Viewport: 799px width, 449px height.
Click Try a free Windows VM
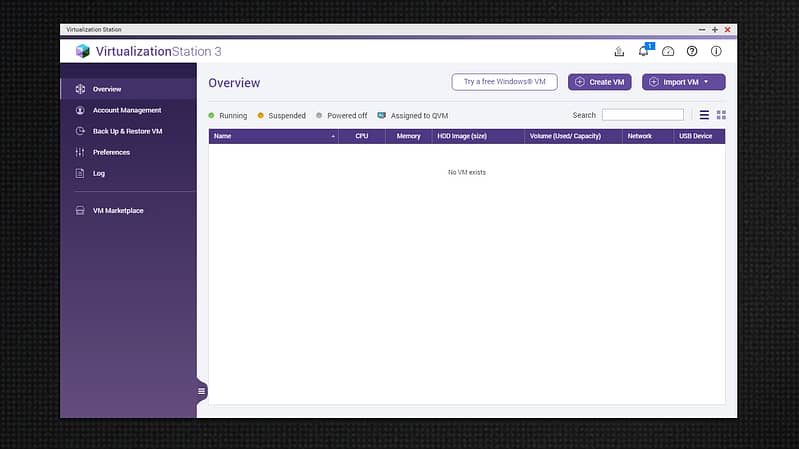[x=504, y=82]
